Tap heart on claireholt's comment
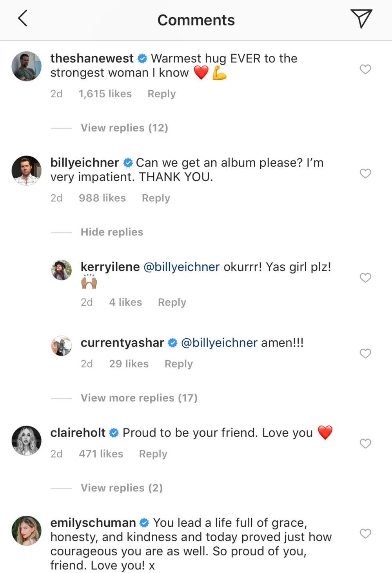This screenshot has width=392, height=573. coord(365,443)
